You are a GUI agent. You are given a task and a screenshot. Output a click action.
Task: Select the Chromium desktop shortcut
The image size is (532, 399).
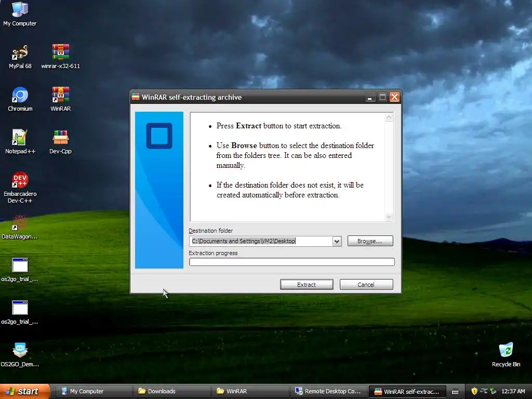click(x=20, y=99)
